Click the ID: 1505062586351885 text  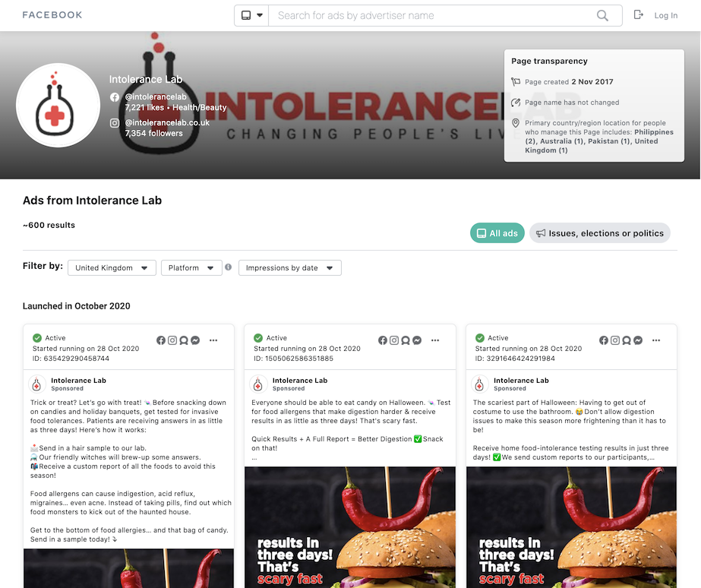tap(293, 359)
